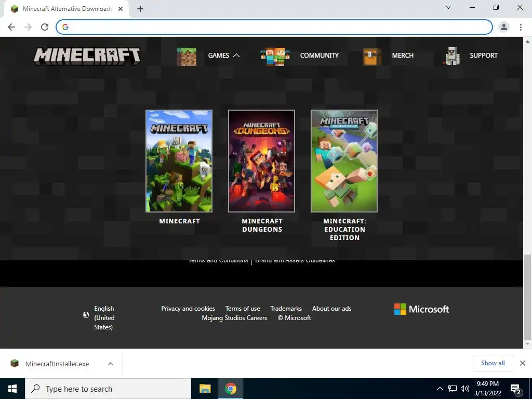Reload the page with the refresh icon

pyautogui.click(x=45, y=27)
